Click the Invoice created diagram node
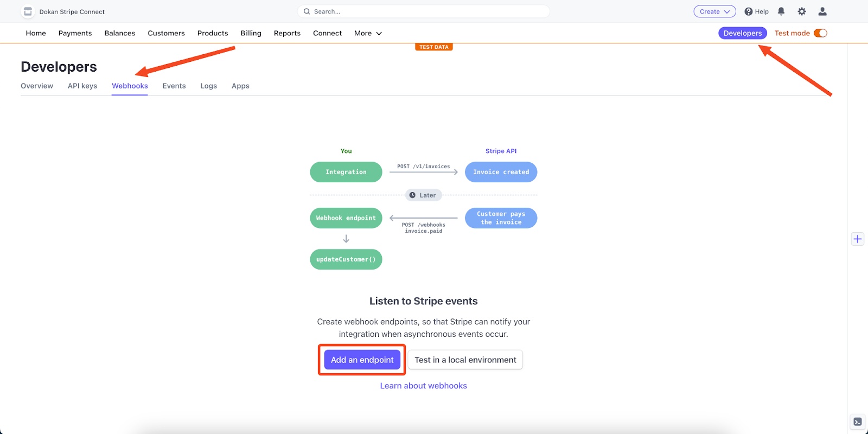 (x=501, y=172)
